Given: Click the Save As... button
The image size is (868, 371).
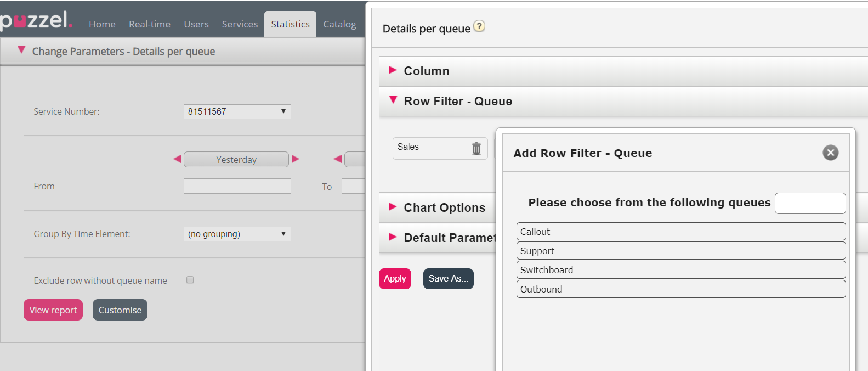Looking at the screenshot, I should point(448,279).
